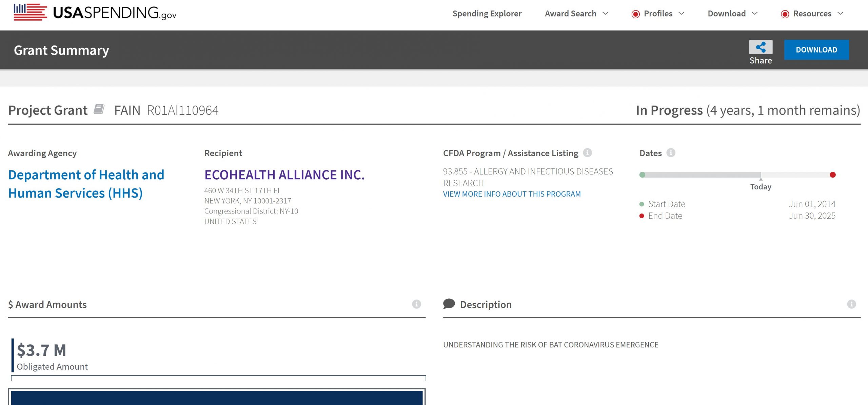Image resolution: width=868 pixels, height=405 pixels.
Task: Click the red dot beside Resources
Action: tap(785, 14)
